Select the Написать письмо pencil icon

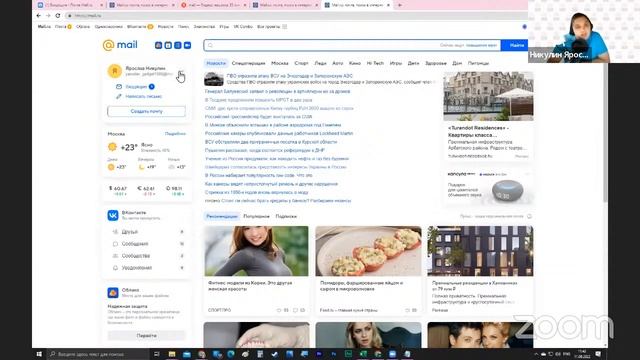click(x=119, y=96)
